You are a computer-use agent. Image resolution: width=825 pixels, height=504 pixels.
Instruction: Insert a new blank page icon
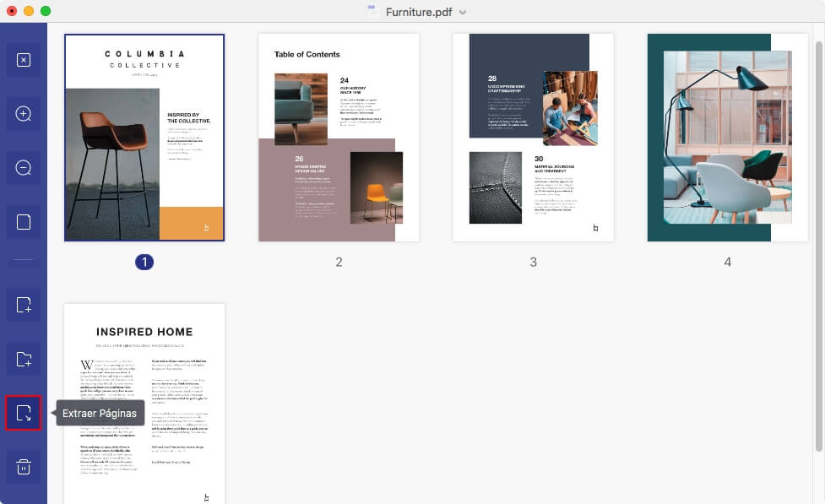24,305
